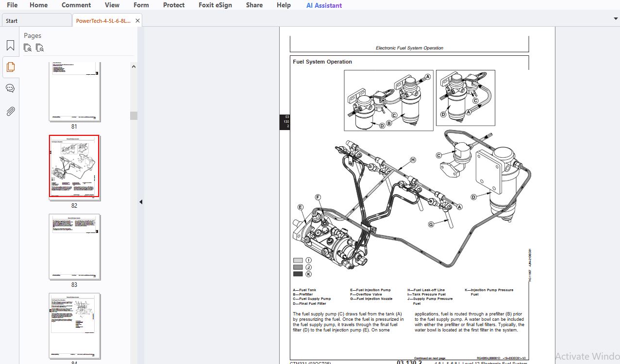Open the File menu
The width and height of the screenshot is (620, 364).
pos(12,5)
